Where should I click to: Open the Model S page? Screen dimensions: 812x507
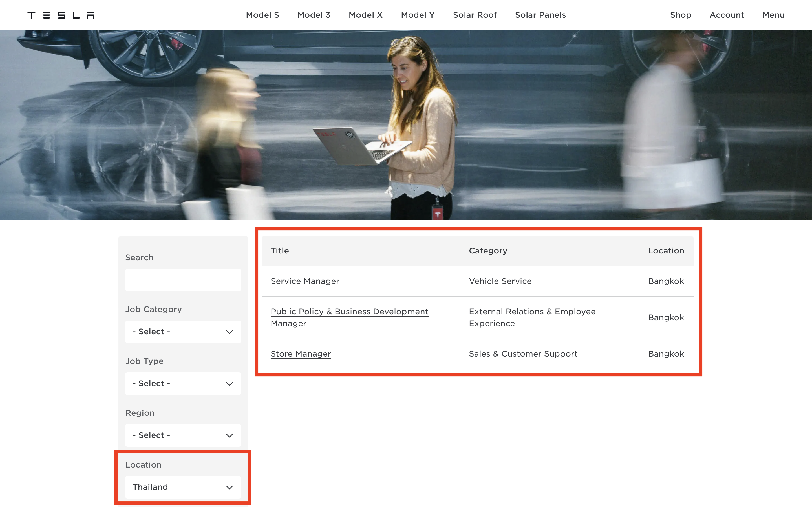point(262,15)
